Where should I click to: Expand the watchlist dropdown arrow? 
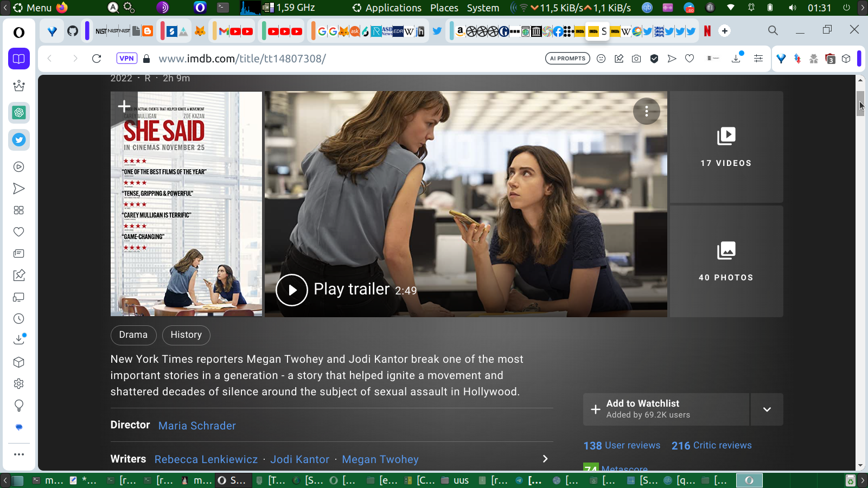(x=767, y=409)
